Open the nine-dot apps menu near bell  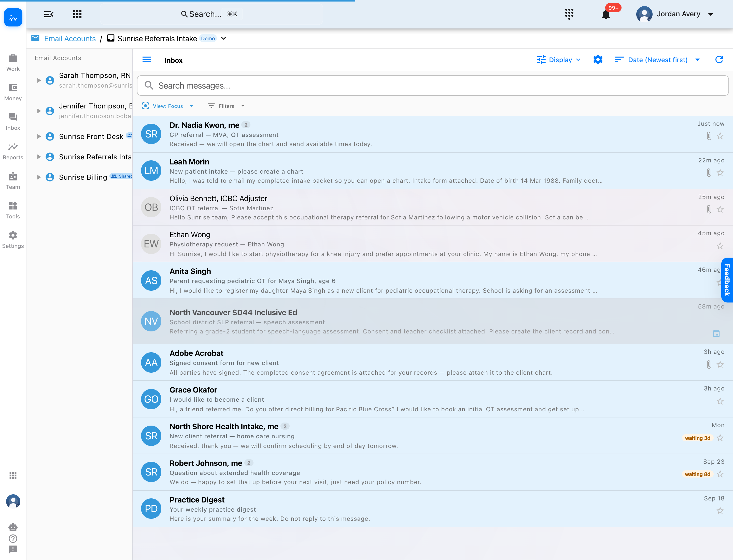click(x=569, y=14)
